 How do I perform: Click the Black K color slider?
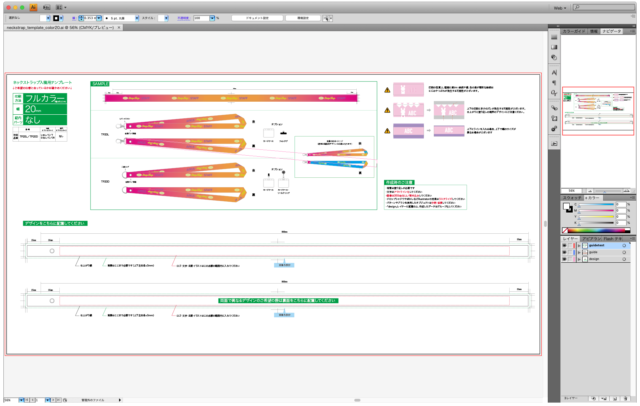click(596, 223)
